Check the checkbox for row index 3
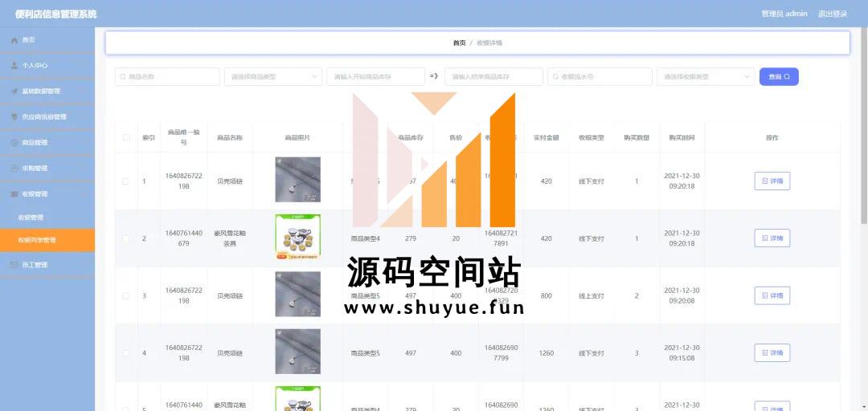The height and width of the screenshot is (411, 868). click(x=125, y=296)
